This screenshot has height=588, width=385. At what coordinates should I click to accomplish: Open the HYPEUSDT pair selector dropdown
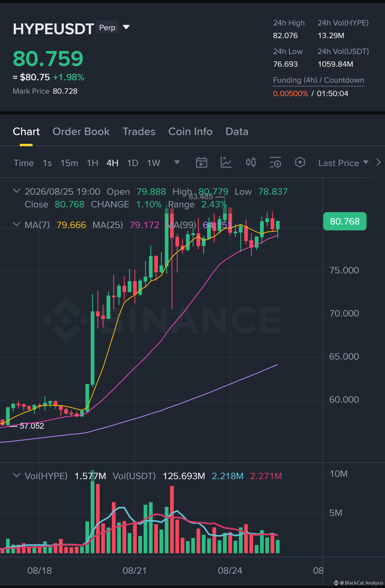pyautogui.click(x=126, y=27)
